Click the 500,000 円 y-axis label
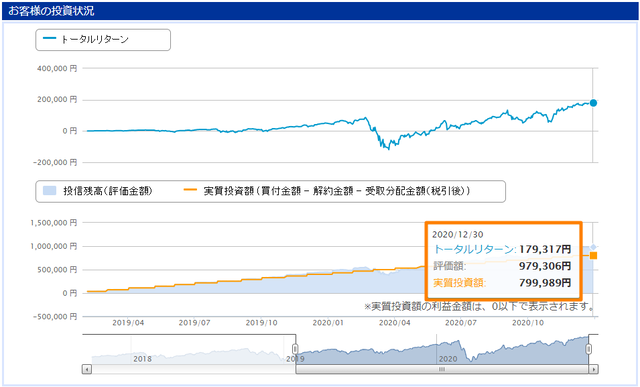The width and height of the screenshot is (640, 387). [57, 269]
